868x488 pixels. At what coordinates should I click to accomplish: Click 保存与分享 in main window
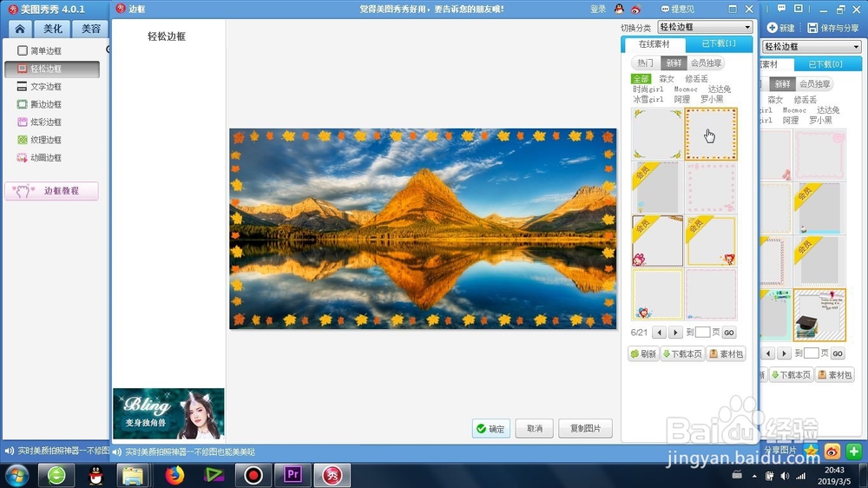coord(833,28)
